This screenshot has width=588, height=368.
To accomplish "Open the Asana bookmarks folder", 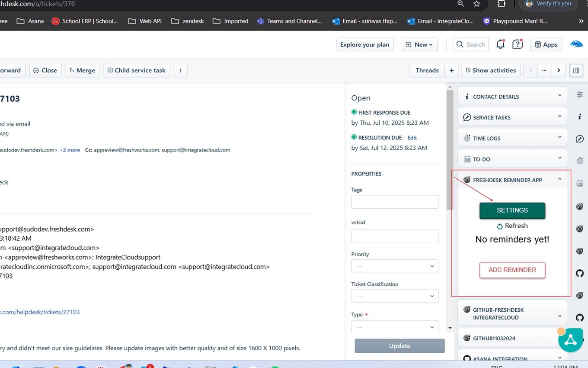I will point(30,21).
